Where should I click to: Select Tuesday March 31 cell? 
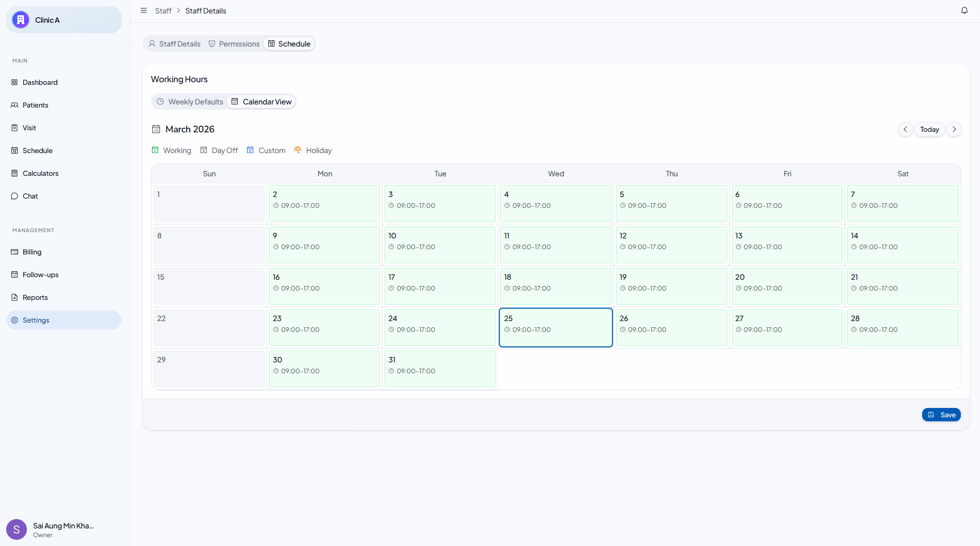(440, 369)
